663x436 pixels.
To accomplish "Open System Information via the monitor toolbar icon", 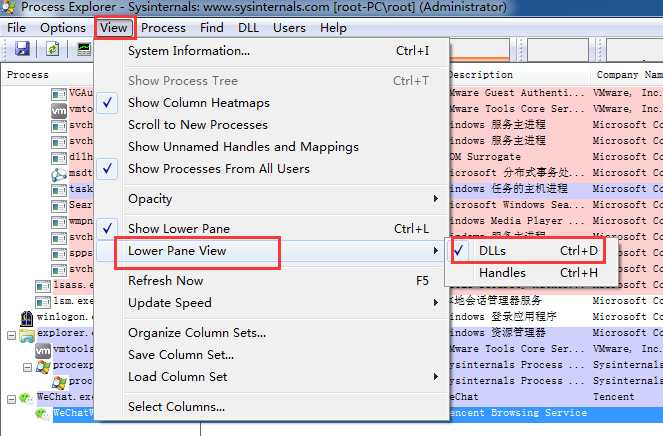I will [84, 49].
